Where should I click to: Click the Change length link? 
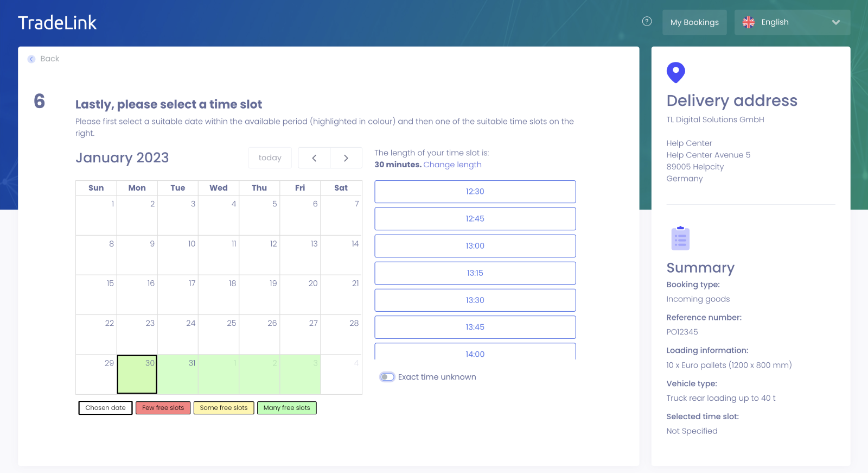tap(452, 165)
